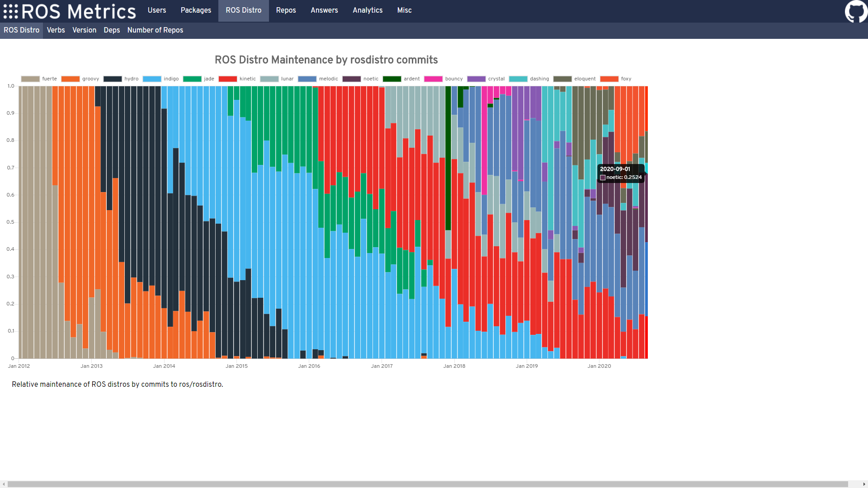Toggle the noetic legend entry

coord(371,79)
